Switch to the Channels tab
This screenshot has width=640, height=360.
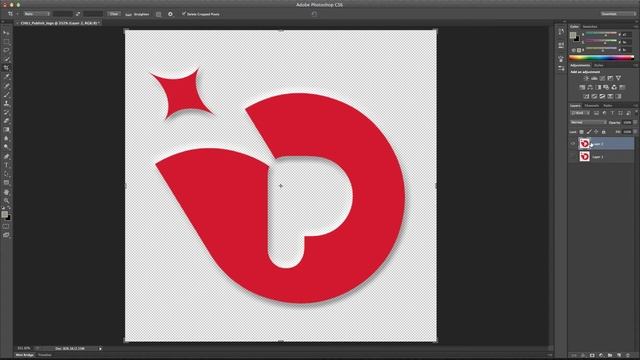coord(592,106)
